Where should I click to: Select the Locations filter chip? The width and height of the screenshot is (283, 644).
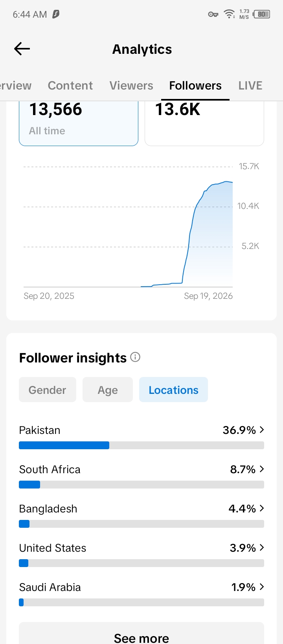173,390
